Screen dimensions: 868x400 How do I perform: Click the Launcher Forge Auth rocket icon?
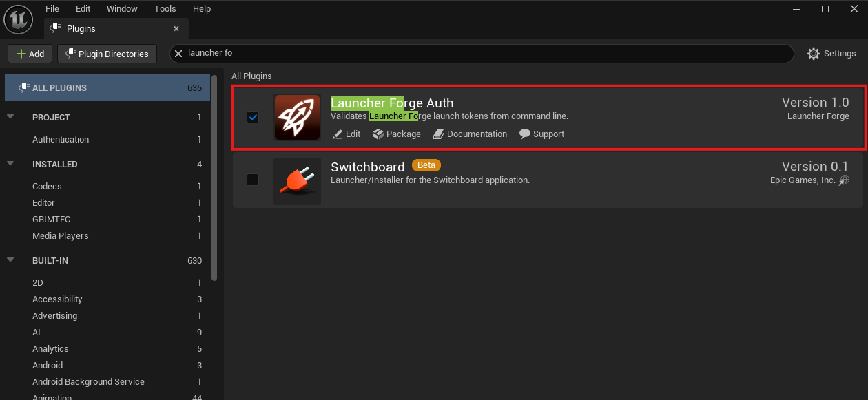297,117
